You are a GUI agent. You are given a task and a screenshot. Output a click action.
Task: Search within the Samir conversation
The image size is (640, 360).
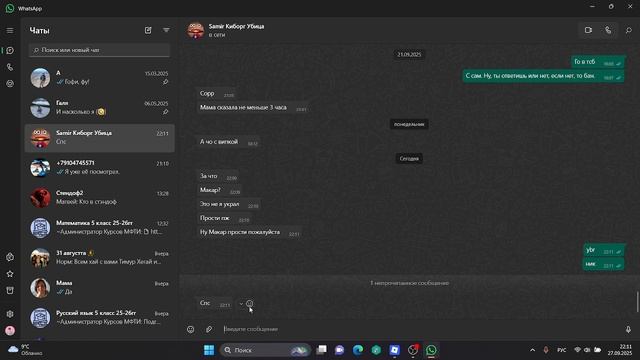point(629,30)
